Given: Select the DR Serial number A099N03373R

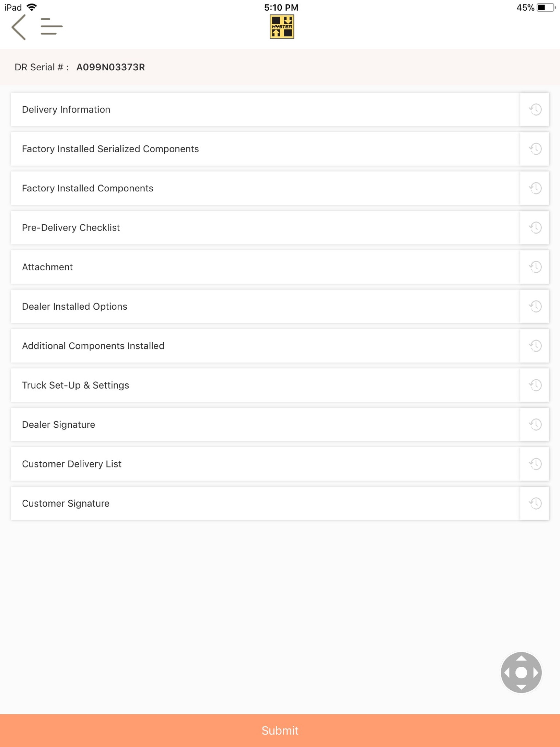Looking at the screenshot, I should pos(110,67).
